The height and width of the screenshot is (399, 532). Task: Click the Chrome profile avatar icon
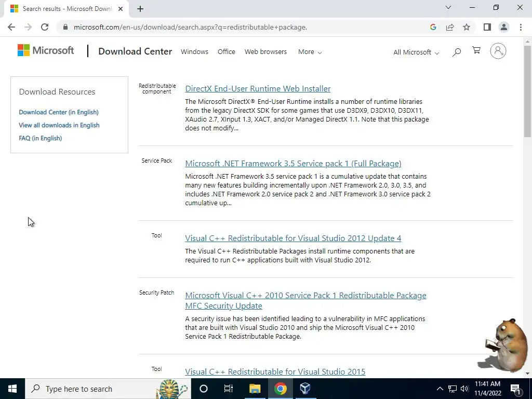(x=504, y=27)
